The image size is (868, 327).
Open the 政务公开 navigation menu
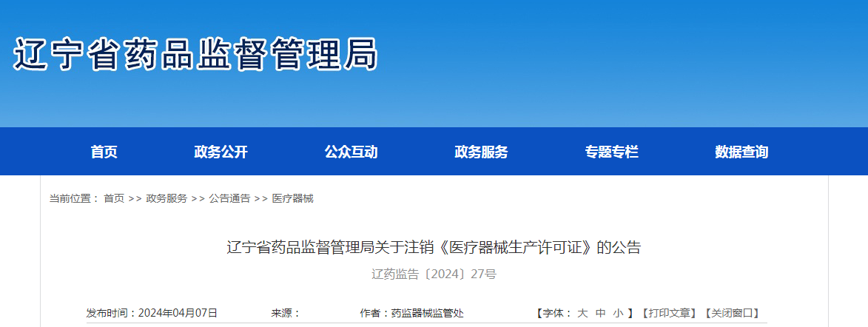coord(221,152)
